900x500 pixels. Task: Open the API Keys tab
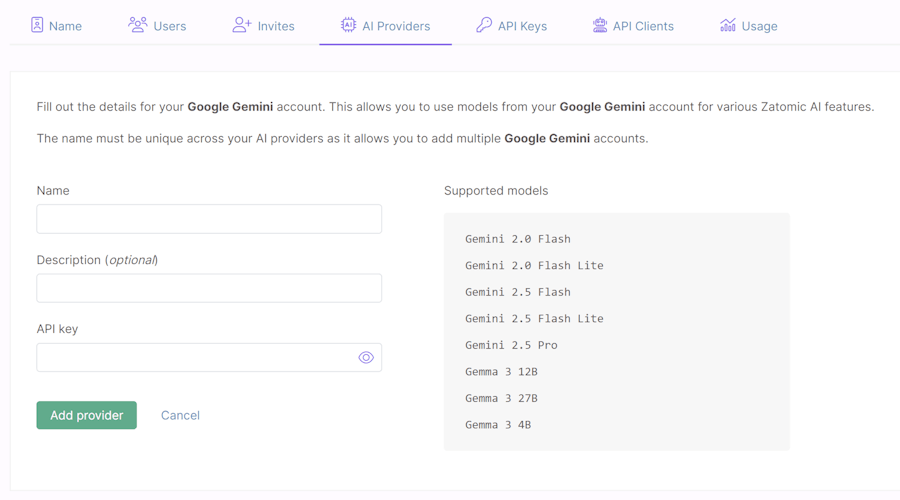point(511,26)
